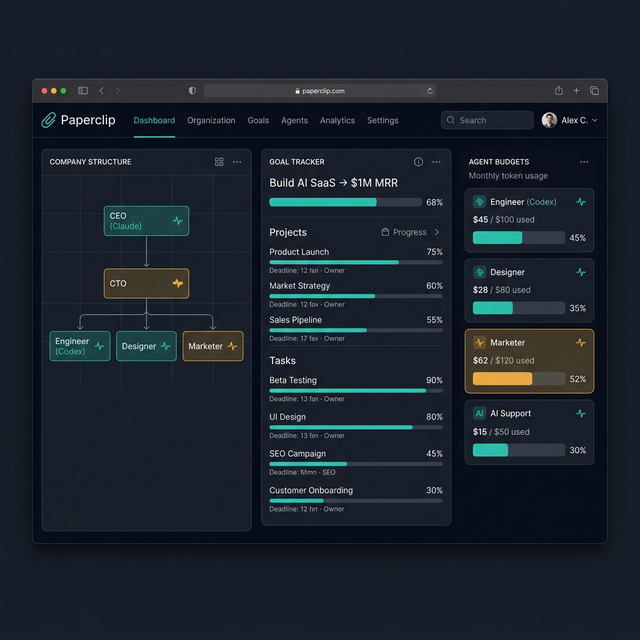Switch Company Structure to grid view

click(x=219, y=162)
